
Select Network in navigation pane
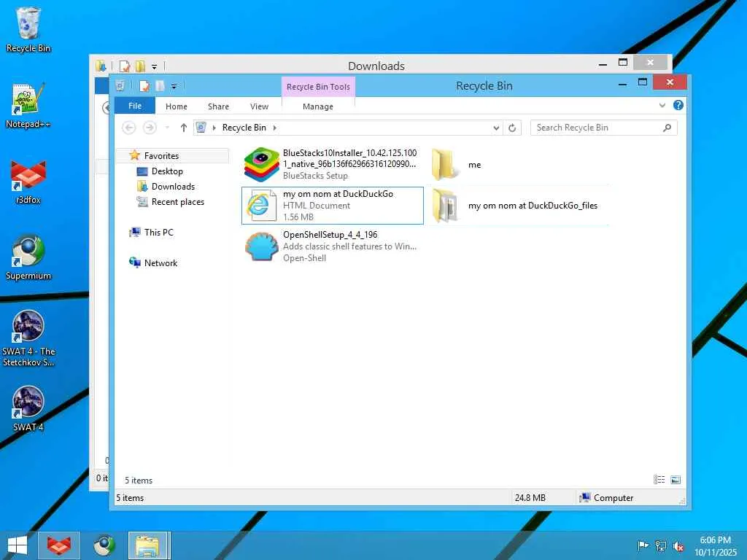(x=160, y=262)
